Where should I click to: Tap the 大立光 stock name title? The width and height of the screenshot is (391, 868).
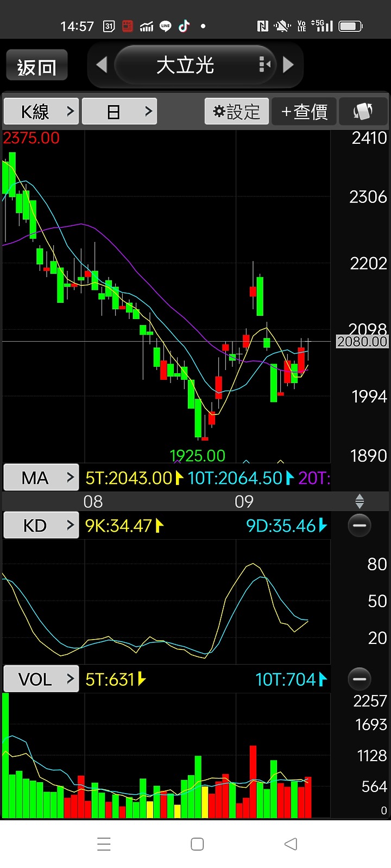click(185, 65)
